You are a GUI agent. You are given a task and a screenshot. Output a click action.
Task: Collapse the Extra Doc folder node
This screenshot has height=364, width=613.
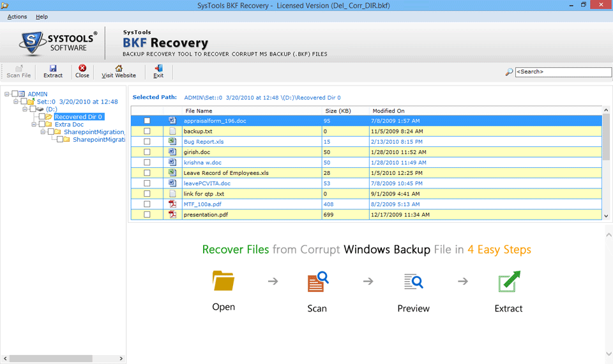pyautogui.click(x=34, y=125)
